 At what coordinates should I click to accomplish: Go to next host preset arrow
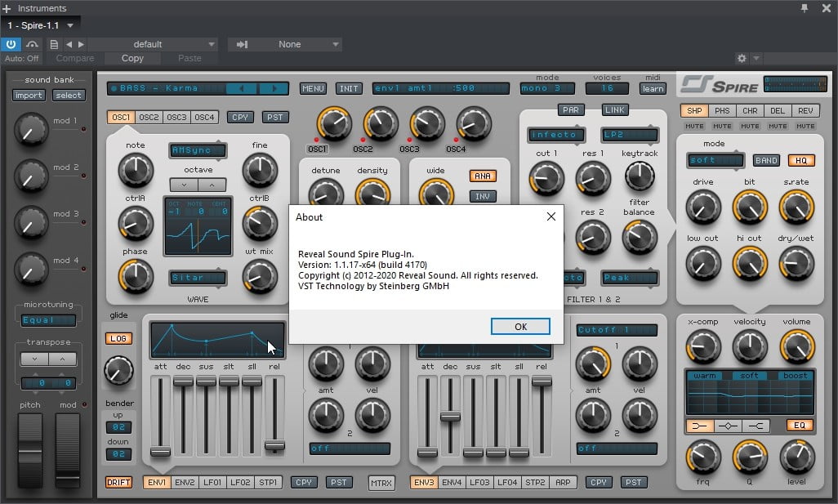pos(81,44)
